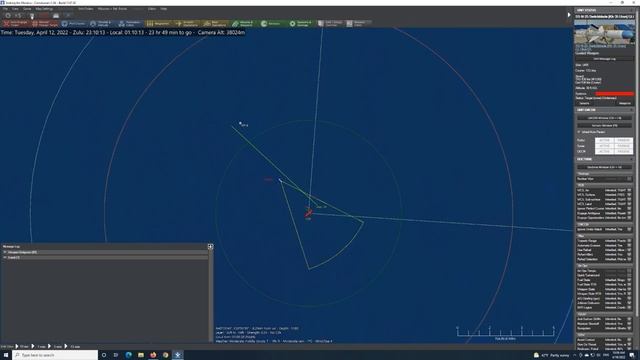The height and width of the screenshot is (360, 640).
Task: Open Microsoft Edge from taskbar
Action: 129,355
